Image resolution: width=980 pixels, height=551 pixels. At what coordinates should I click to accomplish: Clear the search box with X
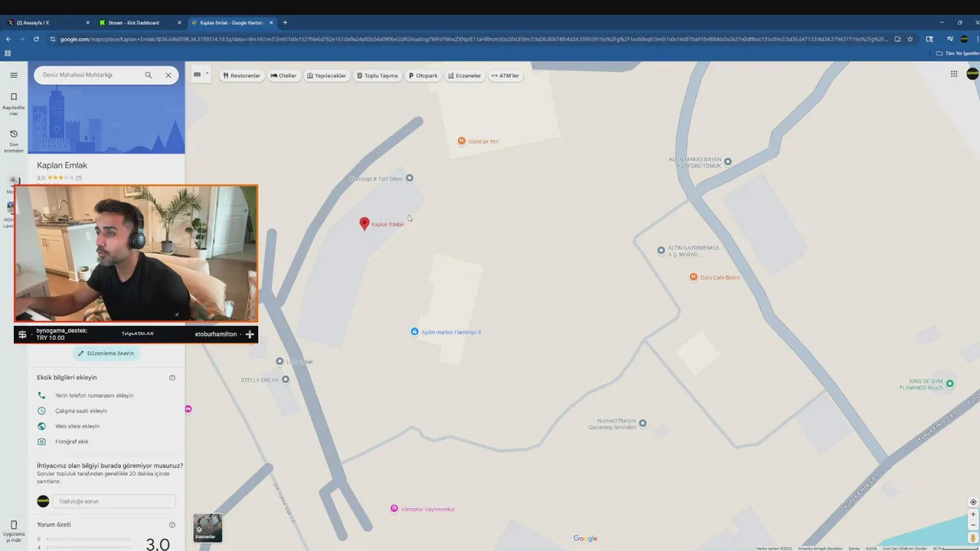[x=168, y=75]
